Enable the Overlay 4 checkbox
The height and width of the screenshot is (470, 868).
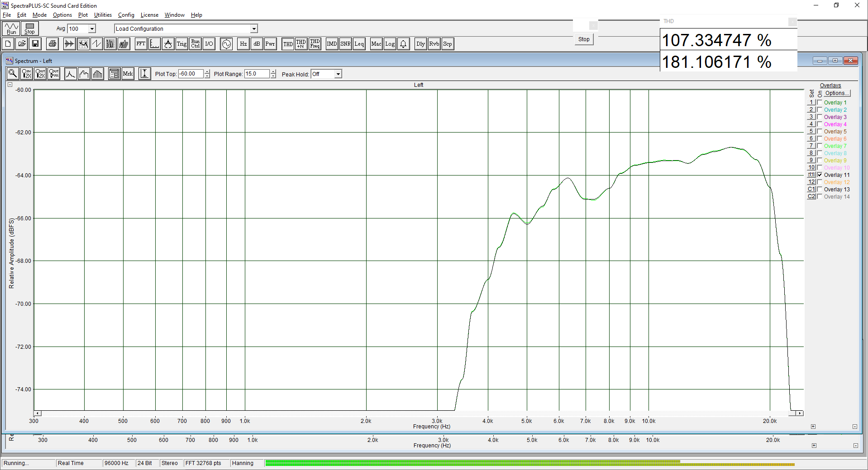pyautogui.click(x=820, y=124)
